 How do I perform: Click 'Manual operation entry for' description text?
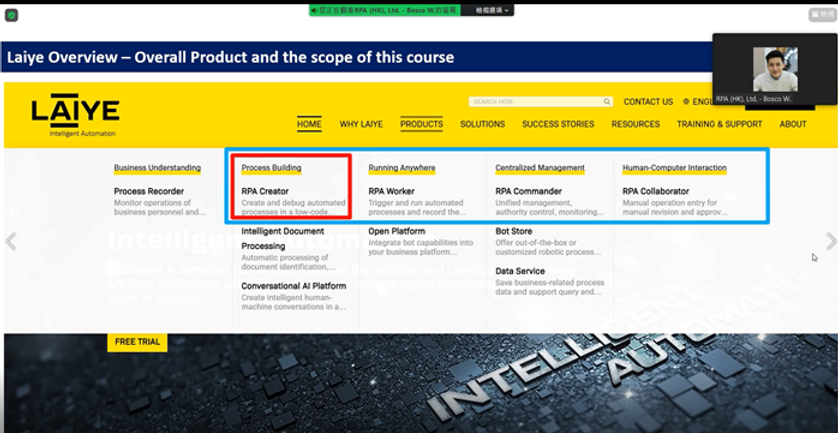(x=670, y=203)
